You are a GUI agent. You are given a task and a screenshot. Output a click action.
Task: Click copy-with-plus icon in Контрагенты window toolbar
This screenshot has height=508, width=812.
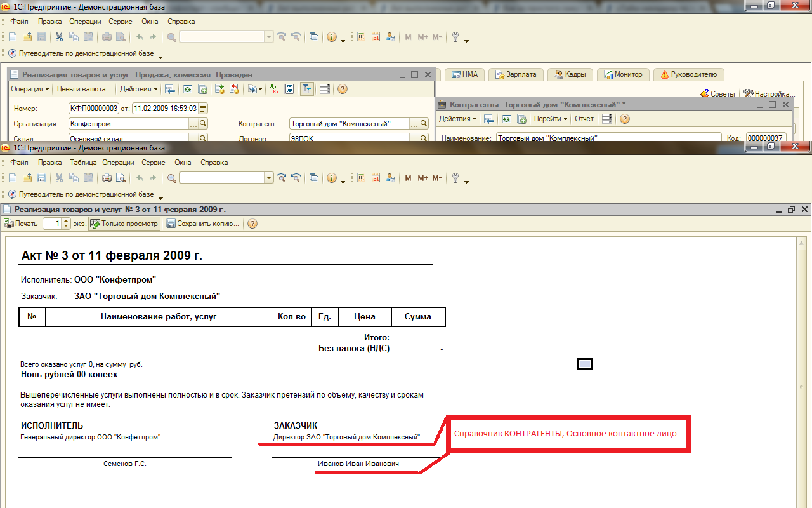[521, 119]
